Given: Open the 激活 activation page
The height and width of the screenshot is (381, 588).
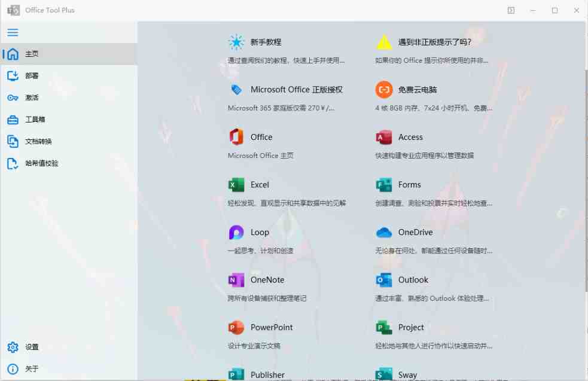Looking at the screenshot, I should (31, 97).
